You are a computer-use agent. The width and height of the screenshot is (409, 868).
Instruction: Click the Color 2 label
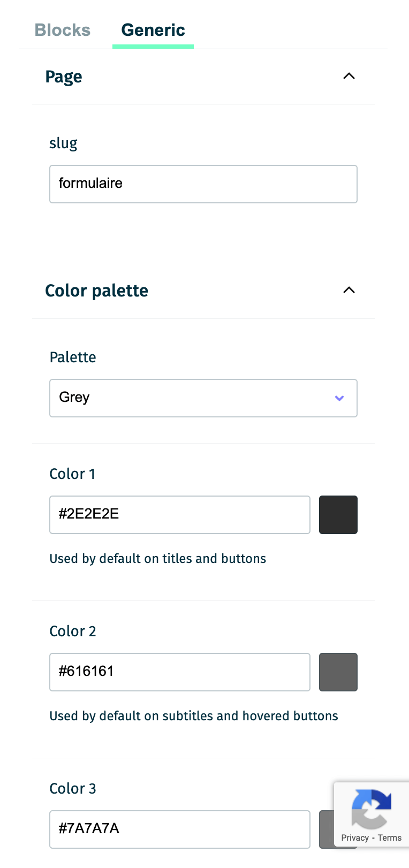coord(73,631)
